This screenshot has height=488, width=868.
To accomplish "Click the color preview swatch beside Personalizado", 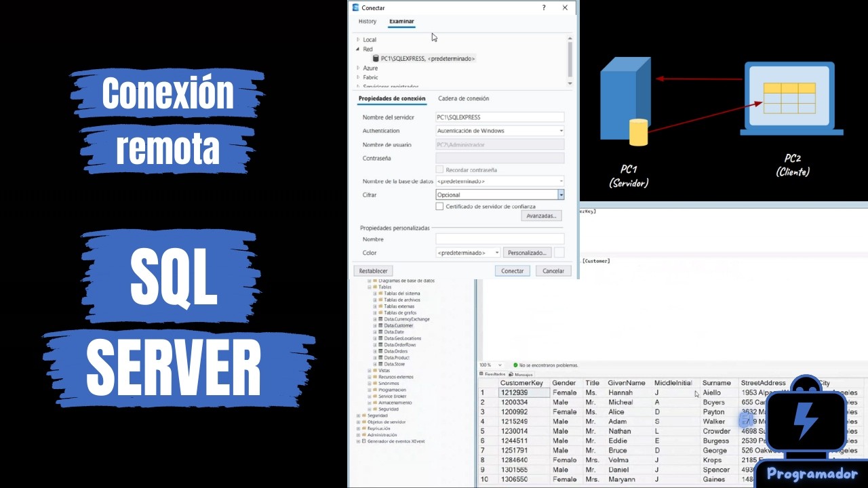I will pos(559,253).
